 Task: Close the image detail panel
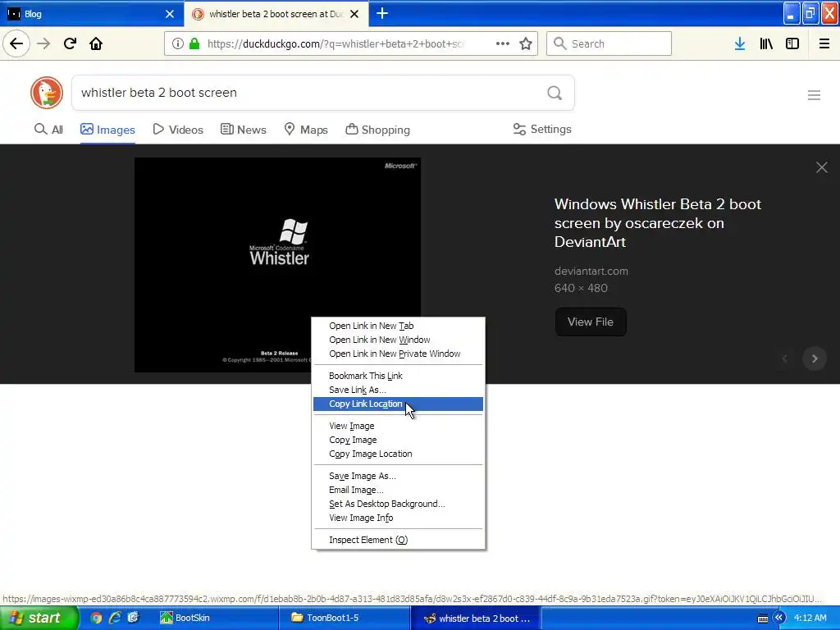click(x=822, y=167)
